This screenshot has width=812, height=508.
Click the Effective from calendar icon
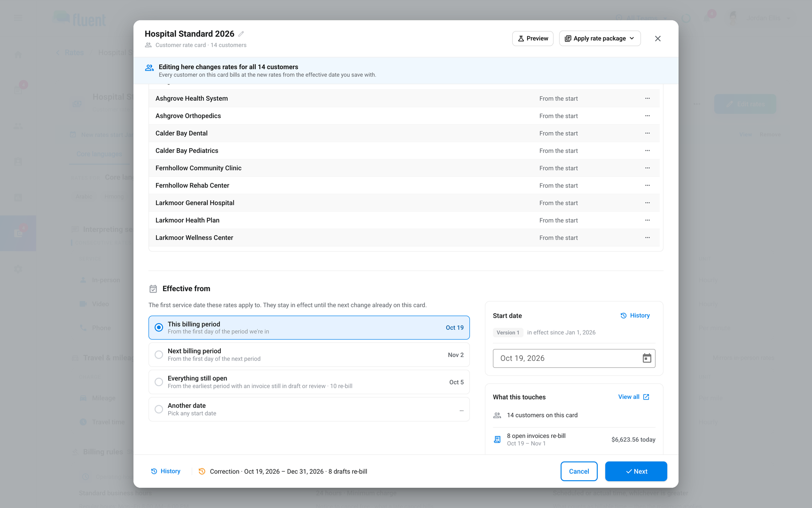click(x=153, y=289)
